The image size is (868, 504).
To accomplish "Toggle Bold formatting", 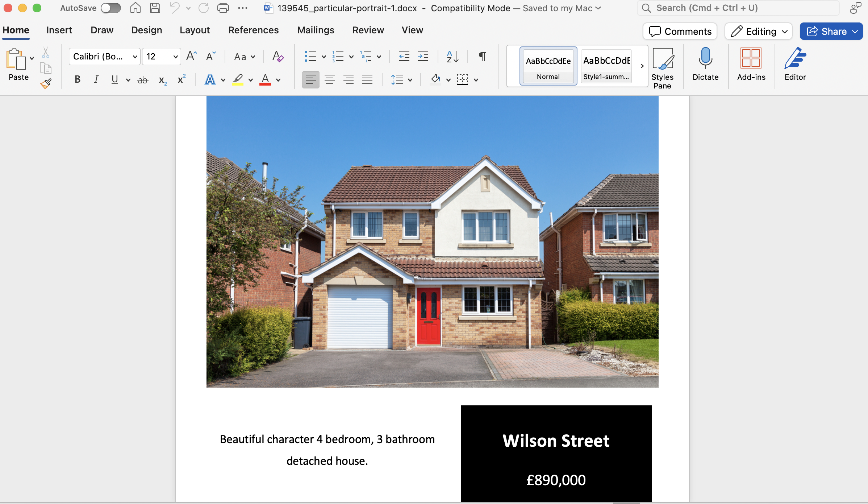I will (x=77, y=79).
